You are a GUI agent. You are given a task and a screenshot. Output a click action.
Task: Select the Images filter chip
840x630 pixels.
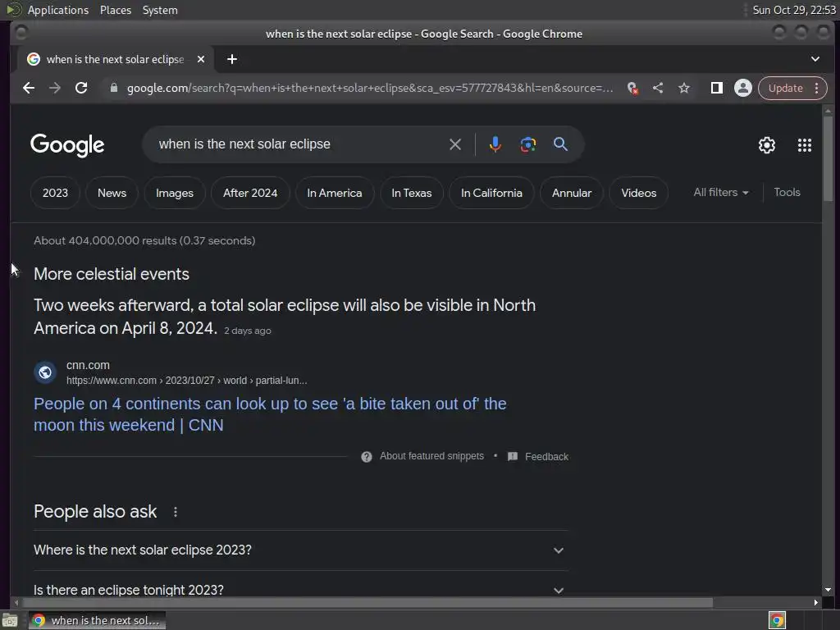tap(175, 193)
